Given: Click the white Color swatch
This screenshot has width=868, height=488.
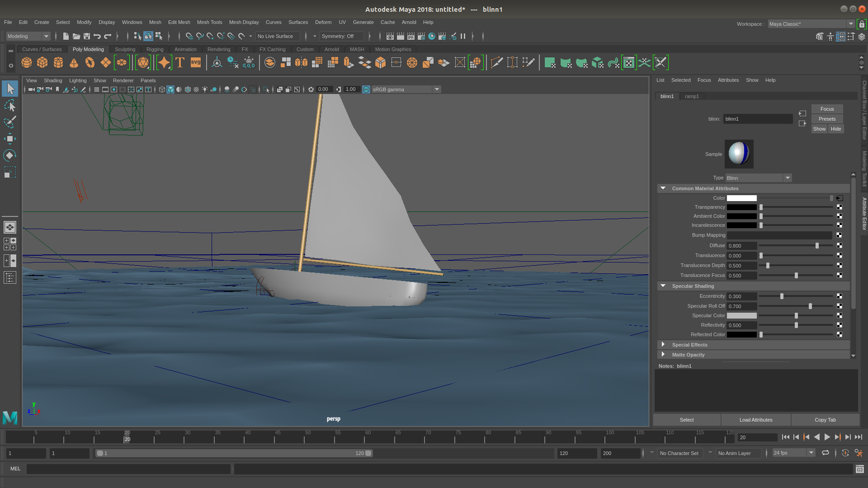Looking at the screenshot, I should [x=741, y=198].
